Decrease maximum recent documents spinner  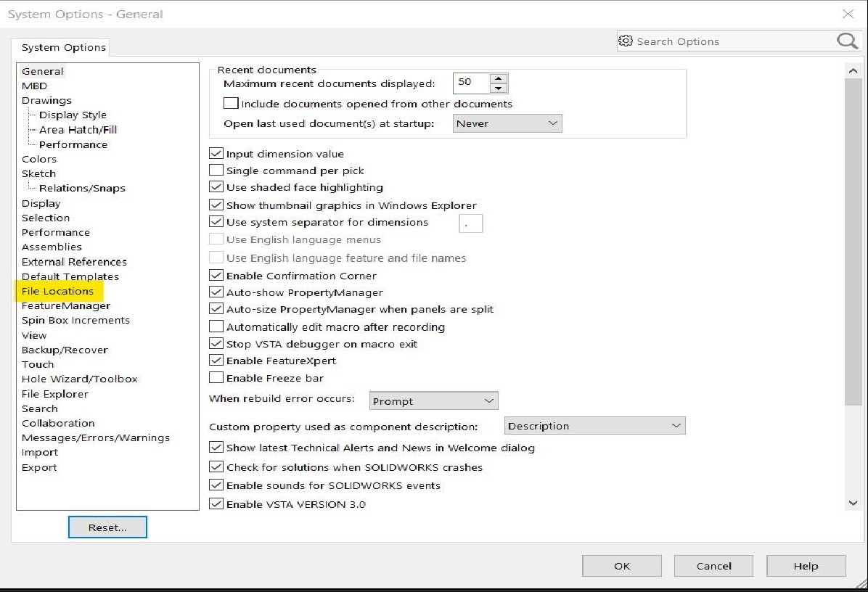coord(499,88)
